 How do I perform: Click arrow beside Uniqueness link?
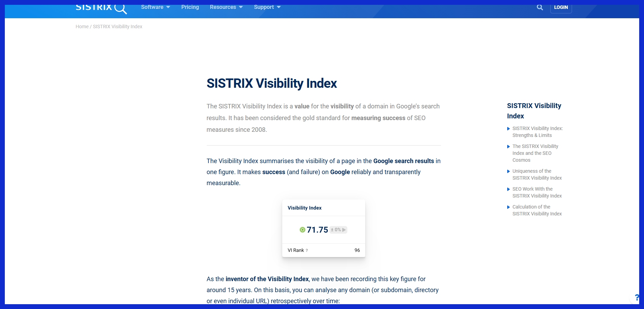coord(508,171)
